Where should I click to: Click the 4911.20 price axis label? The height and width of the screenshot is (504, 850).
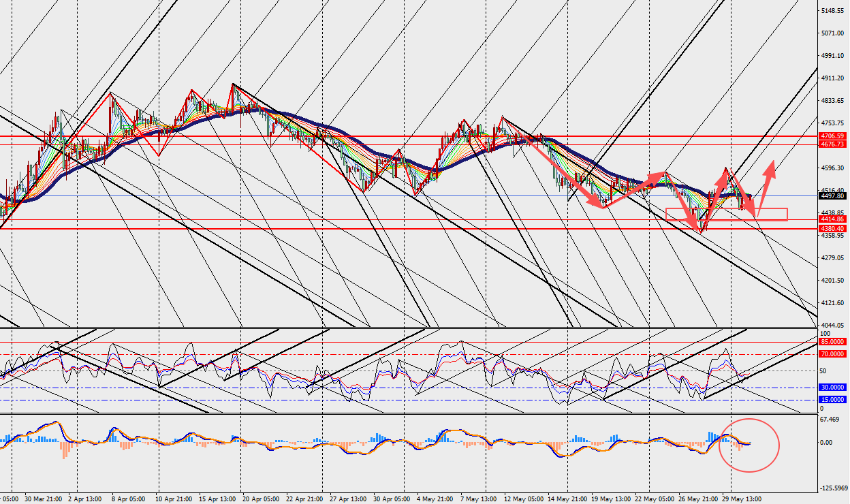[834, 78]
